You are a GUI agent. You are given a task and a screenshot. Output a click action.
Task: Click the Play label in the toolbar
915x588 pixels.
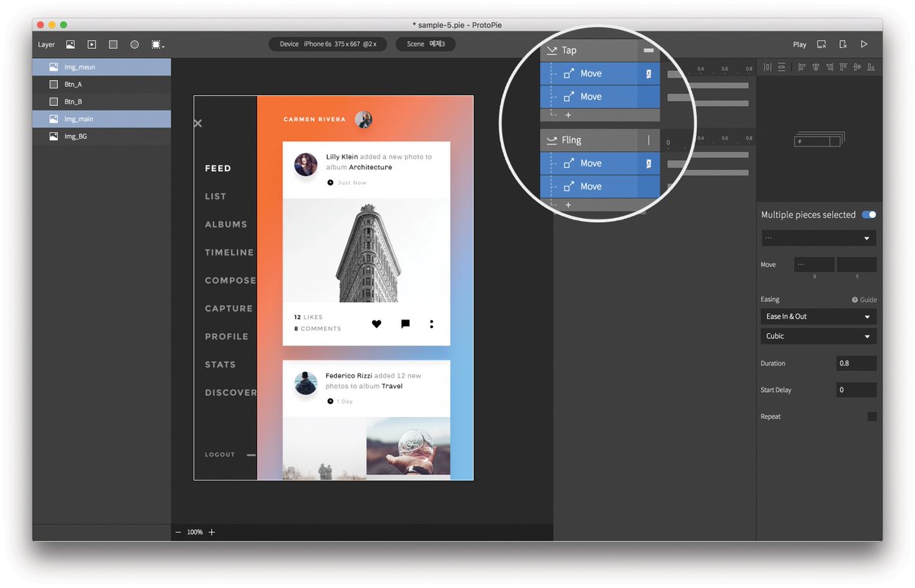[800, 44]
